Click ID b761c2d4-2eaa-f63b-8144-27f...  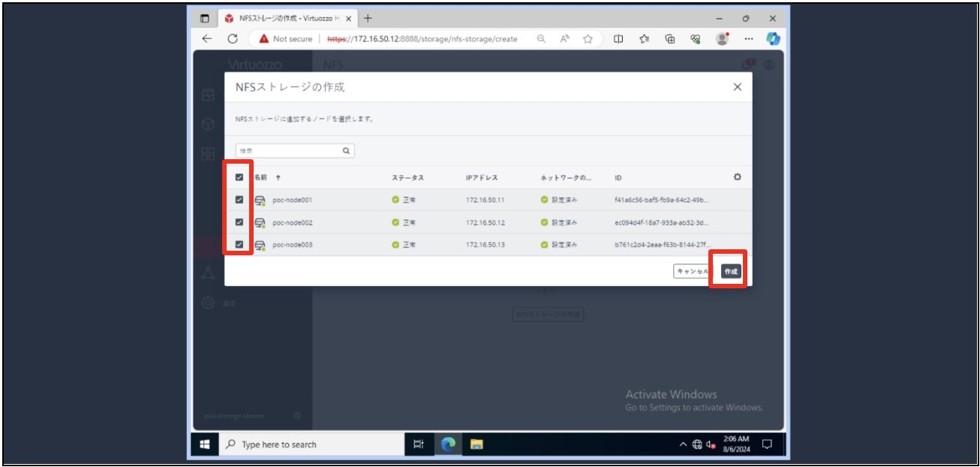click(x=661, y=245)
